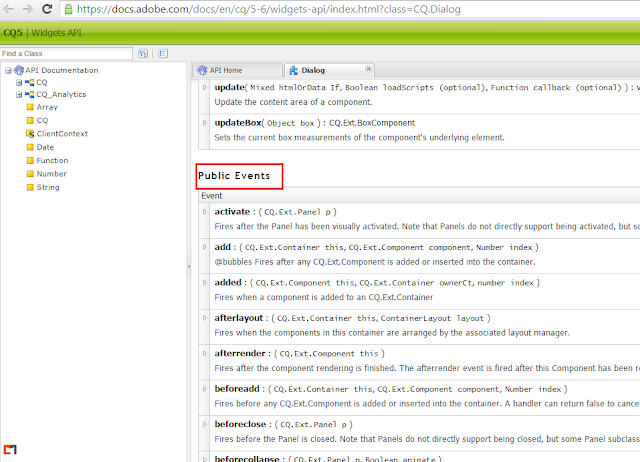Click the browser forward arrow
Viewport: 640px width, 462px height.
[x=27, y=9]
